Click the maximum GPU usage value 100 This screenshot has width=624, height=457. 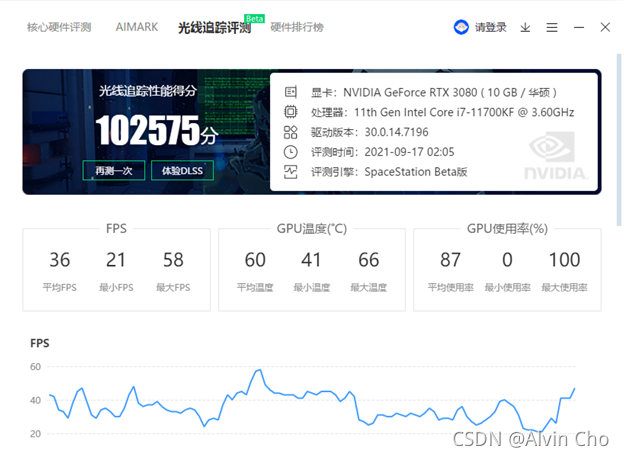tap(564, 260)
